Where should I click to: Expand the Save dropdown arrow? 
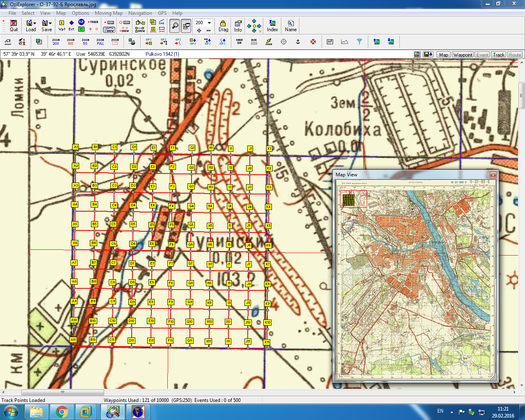click(x=50, y=23)
